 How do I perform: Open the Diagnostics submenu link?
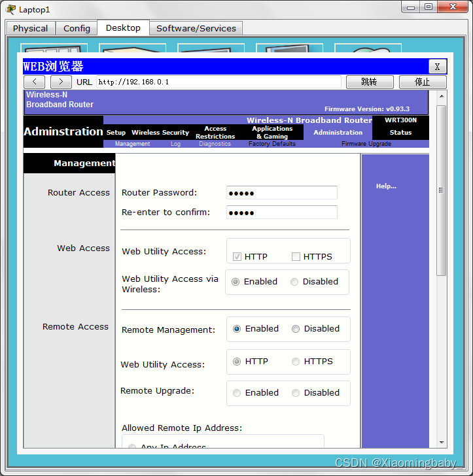tap(215, 144)
